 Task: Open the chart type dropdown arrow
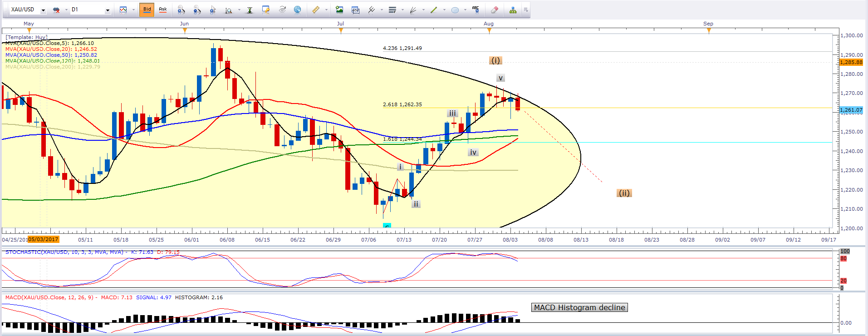click(x=133, y=10)
